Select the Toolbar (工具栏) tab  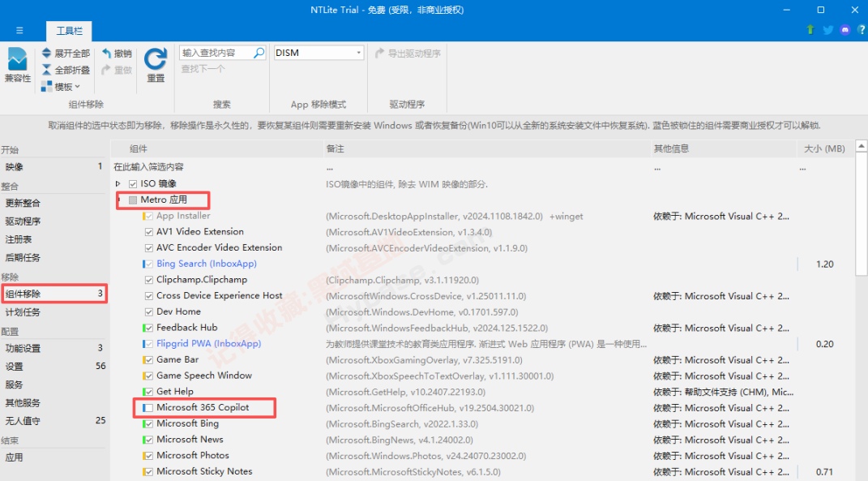point(69,31)
